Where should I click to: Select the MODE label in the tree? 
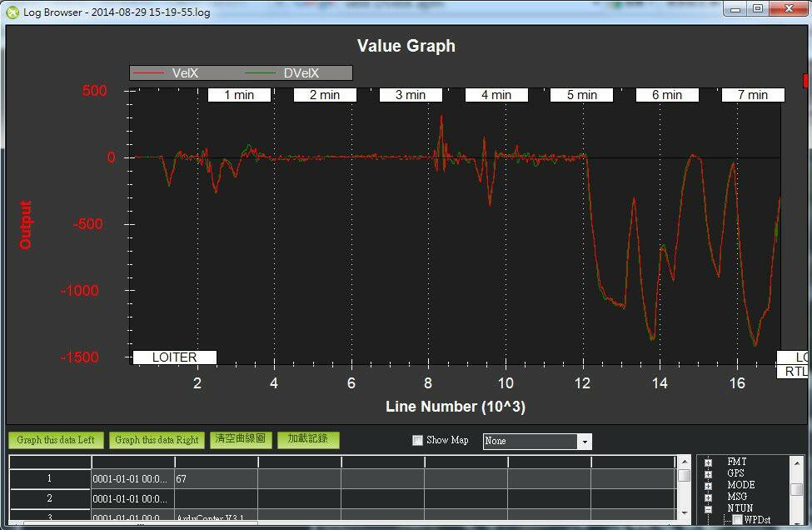(740, 485)
